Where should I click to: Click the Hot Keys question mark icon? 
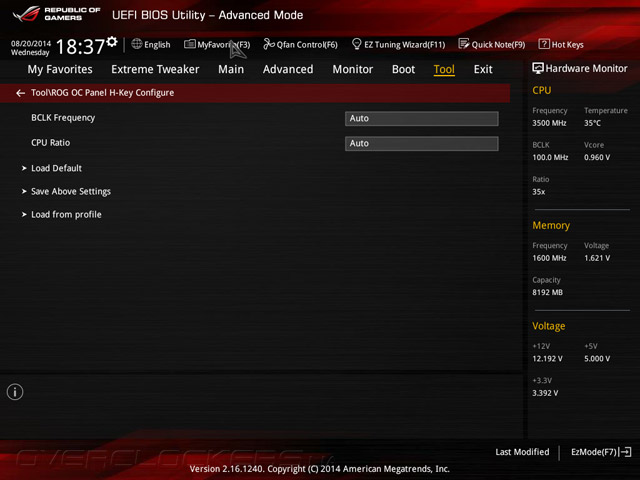tap(544, 44)
